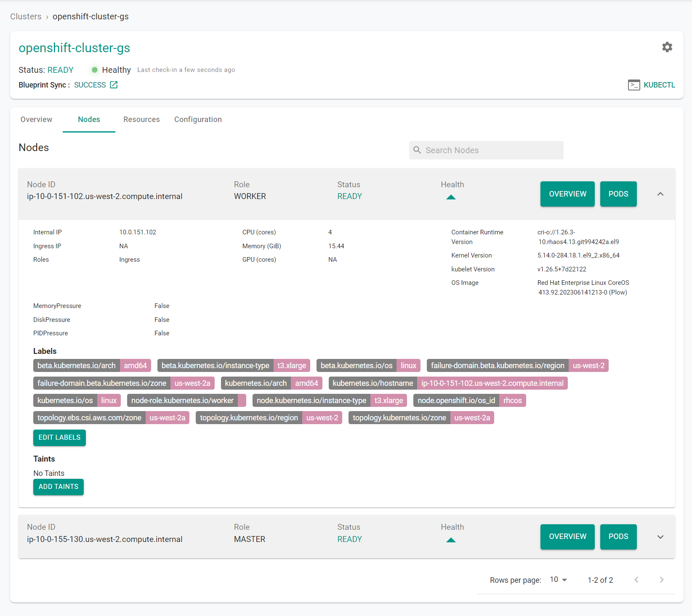Click node.kubernetes.io/instance-type t3.xlarge label
Viewport: 692px width, 616px height.
click(x=330, y=401)
